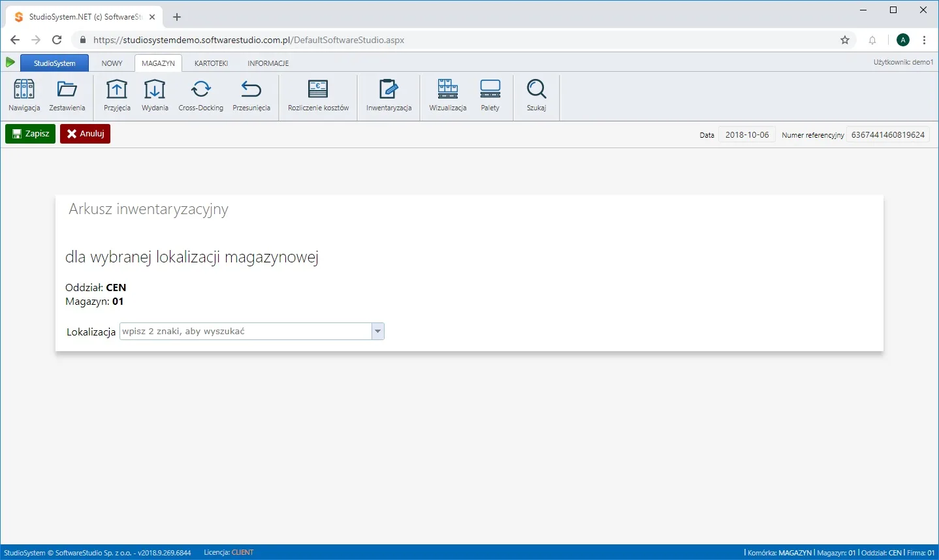Open Wydania goods issue icon
939x560 pixels.
pos(155,96)
